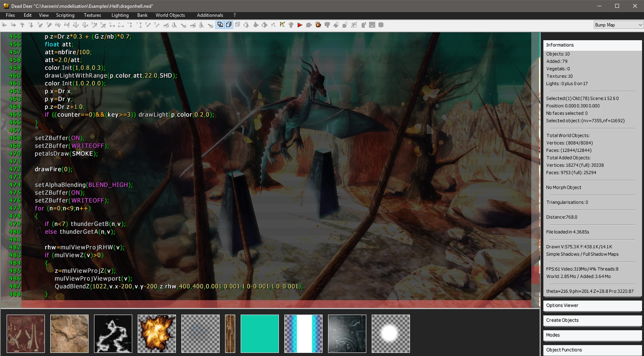
Task: Click the 'Triangularisations: 0' info line
Action: click(x=567, y=202)
